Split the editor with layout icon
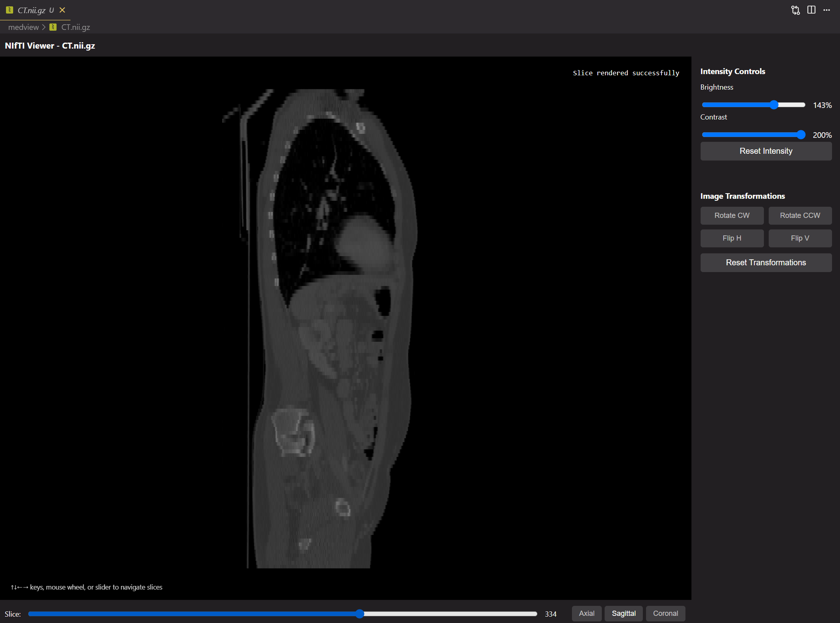This screenshot has height=623, width=840. click(811, 10)
